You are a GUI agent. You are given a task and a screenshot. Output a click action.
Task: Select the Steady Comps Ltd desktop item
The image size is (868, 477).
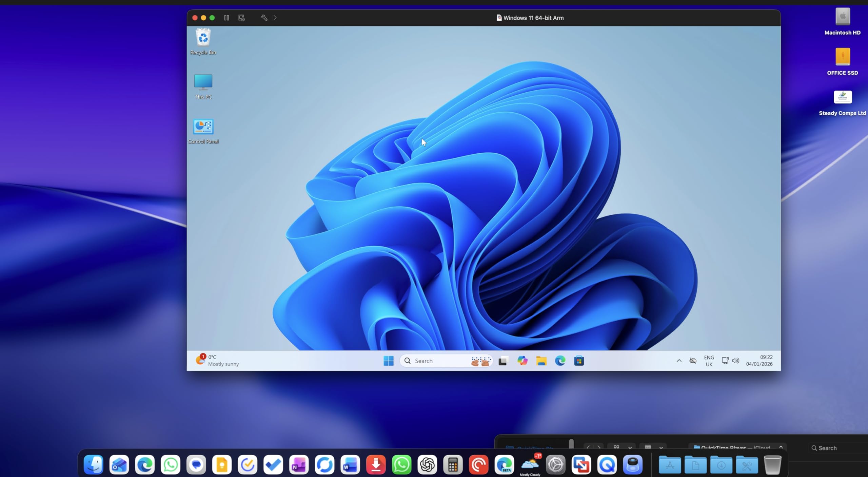point(843,103)
